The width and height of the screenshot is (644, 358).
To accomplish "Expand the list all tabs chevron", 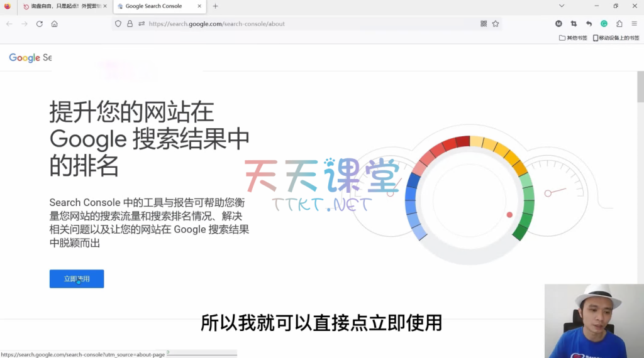I will click(x=562, y=6).
